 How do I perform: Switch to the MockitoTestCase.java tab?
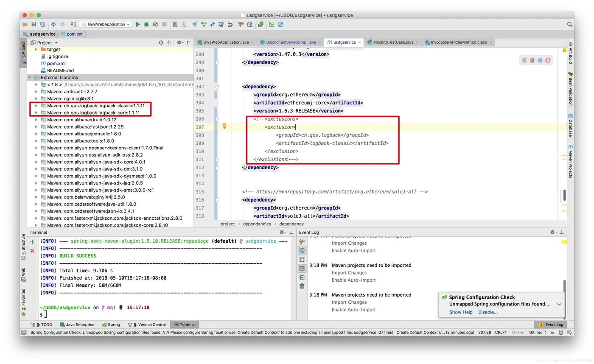pos(393,42)
